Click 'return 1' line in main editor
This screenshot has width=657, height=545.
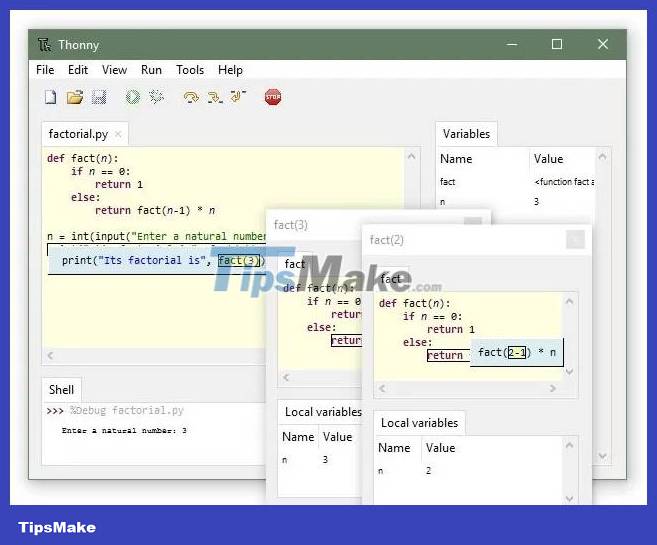119,184
